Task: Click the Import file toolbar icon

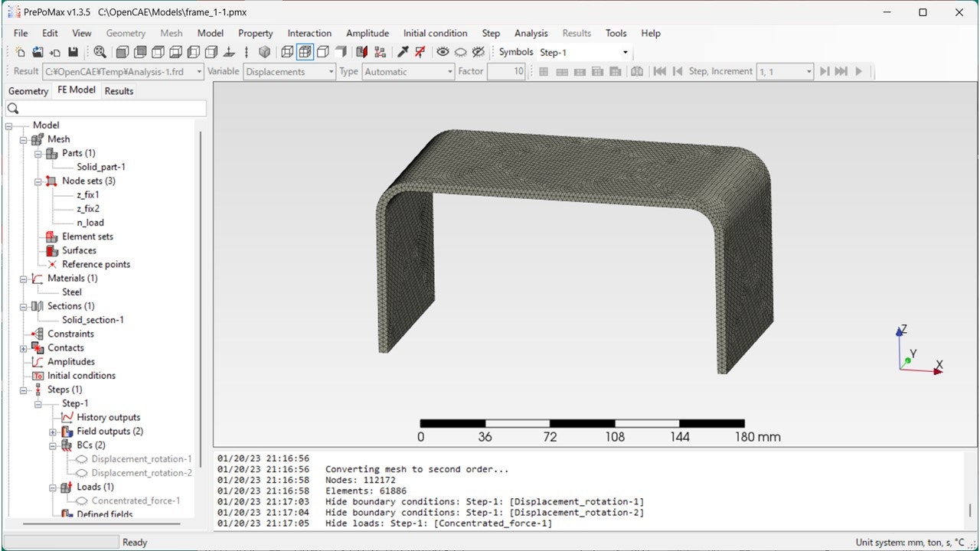Action: pyautogui.click(x=55, y=52)
